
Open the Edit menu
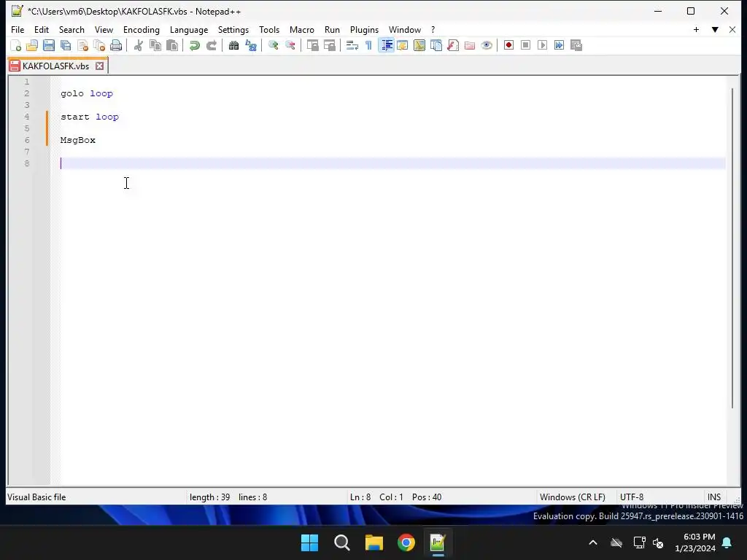pos(42,29)
